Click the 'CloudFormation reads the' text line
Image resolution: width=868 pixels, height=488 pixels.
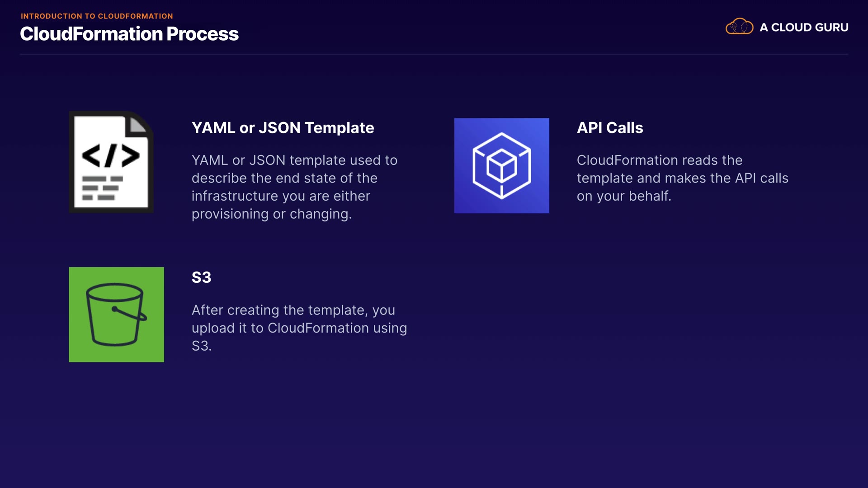[x=659, y=160]
